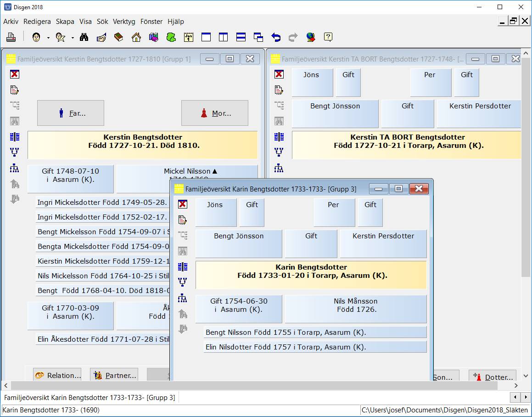Select child Elin Åkesdotter Född 1771-07-28
The image size is (532, 417).
(103, 339)
